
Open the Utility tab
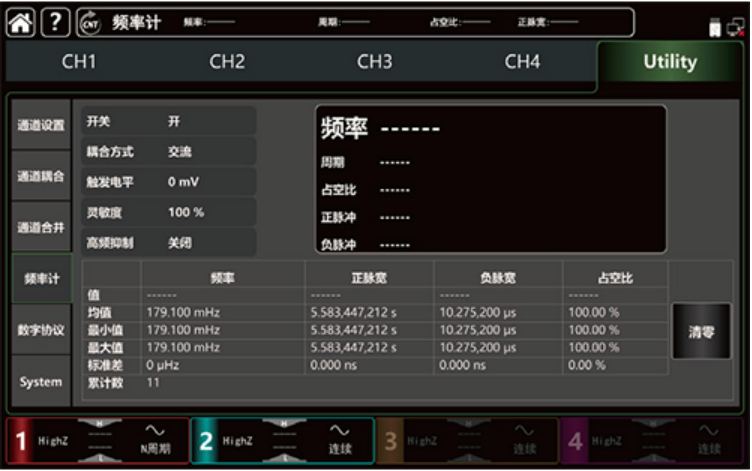coord(669,62)
